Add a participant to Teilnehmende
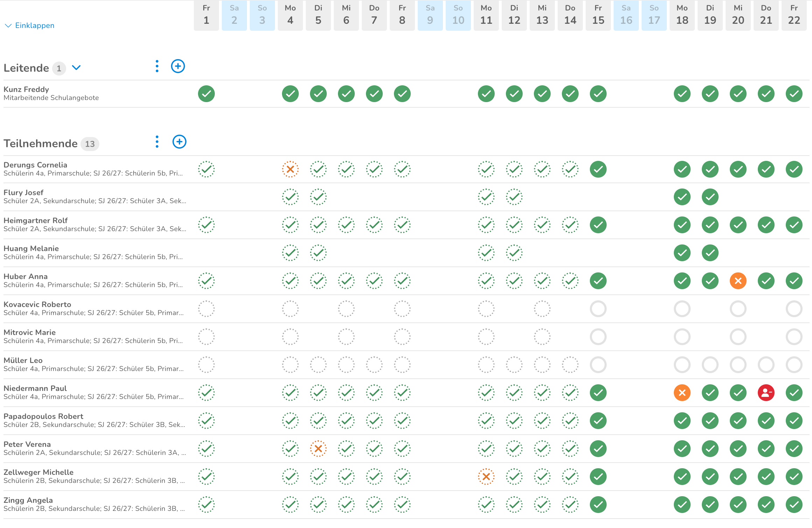The image size is (812, 528). [x=179, y=142]
